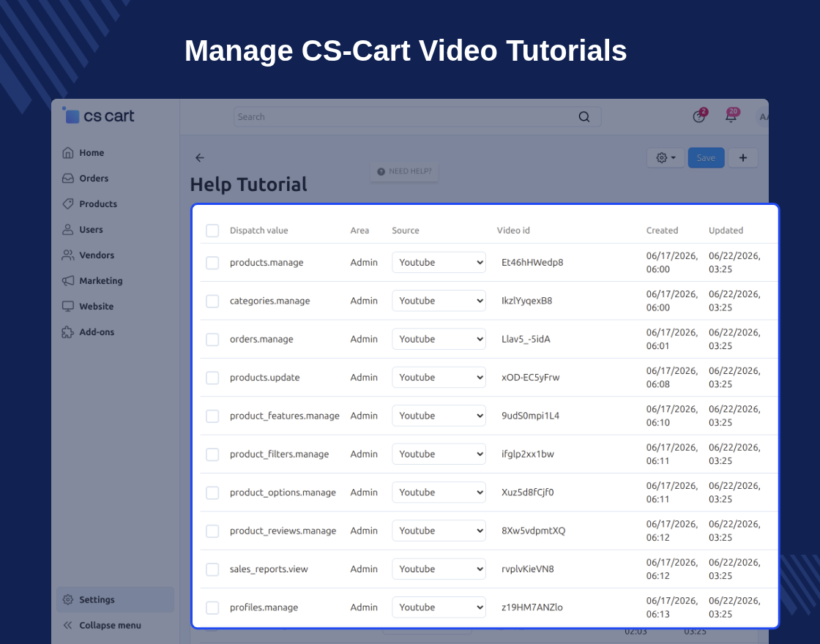Open Source dropdown for products.update
820x644 pixels.
click(439, 378)
